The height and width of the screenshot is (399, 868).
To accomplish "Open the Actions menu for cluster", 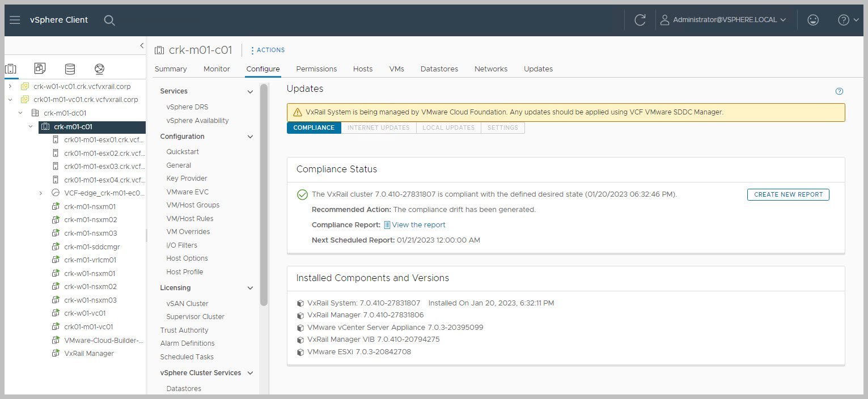I will click(268, 50).
